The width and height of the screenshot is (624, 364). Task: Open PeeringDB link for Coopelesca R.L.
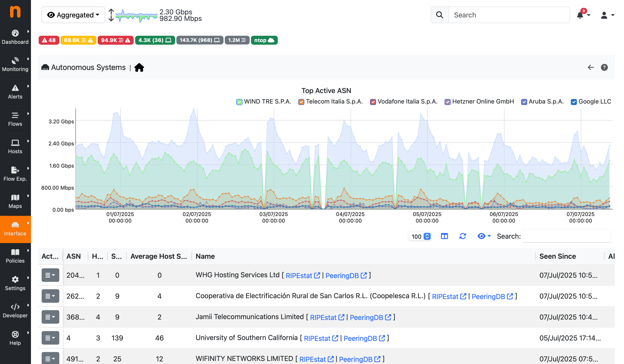pos(492,296)
